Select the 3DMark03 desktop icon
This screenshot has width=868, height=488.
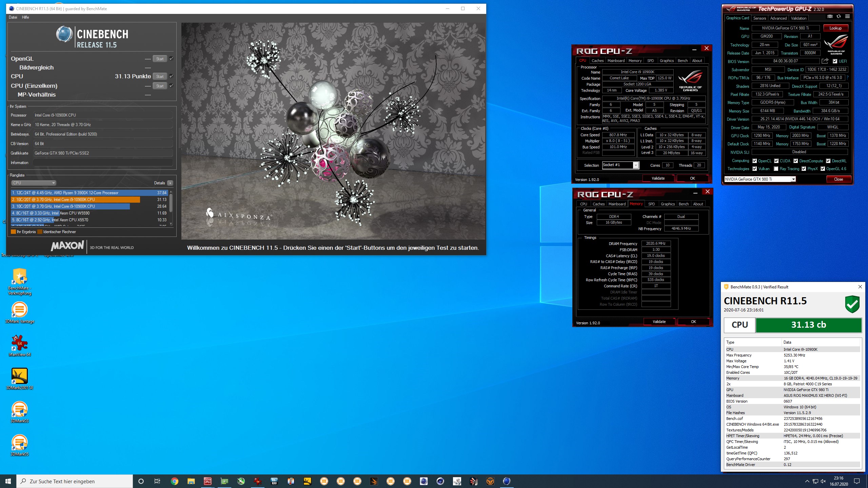click(20, 412)
